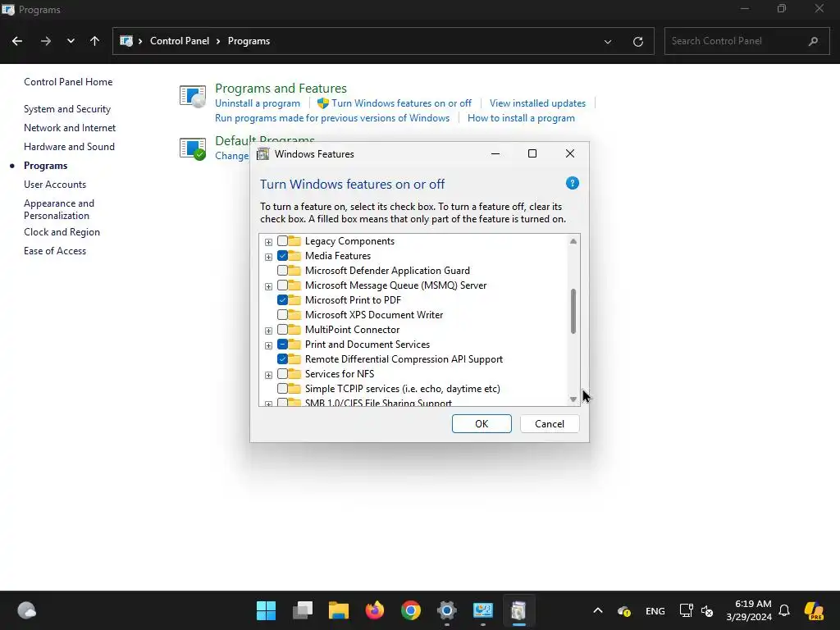Launch Firefox from the taskbar
The height and width of the screenshot is (630, 840).
coord(374,610)
